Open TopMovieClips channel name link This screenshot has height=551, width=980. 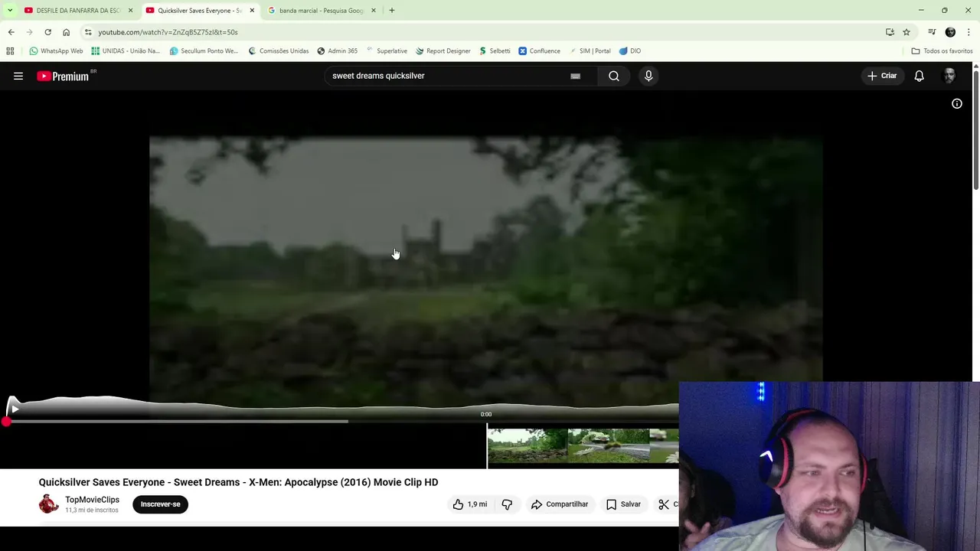click(92, 500)
